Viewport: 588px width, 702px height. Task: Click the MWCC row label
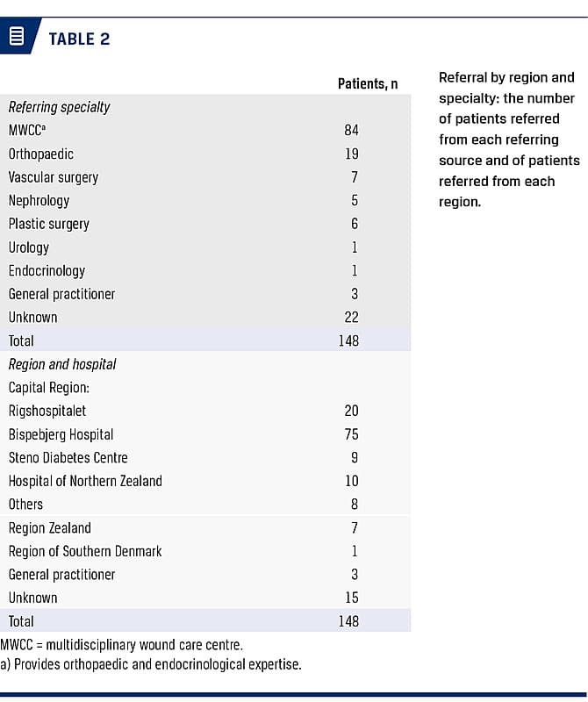point(26,131)
